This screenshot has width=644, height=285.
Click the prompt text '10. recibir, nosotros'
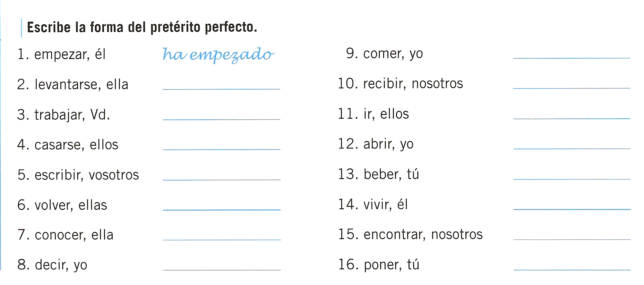[x=401, y=83]
